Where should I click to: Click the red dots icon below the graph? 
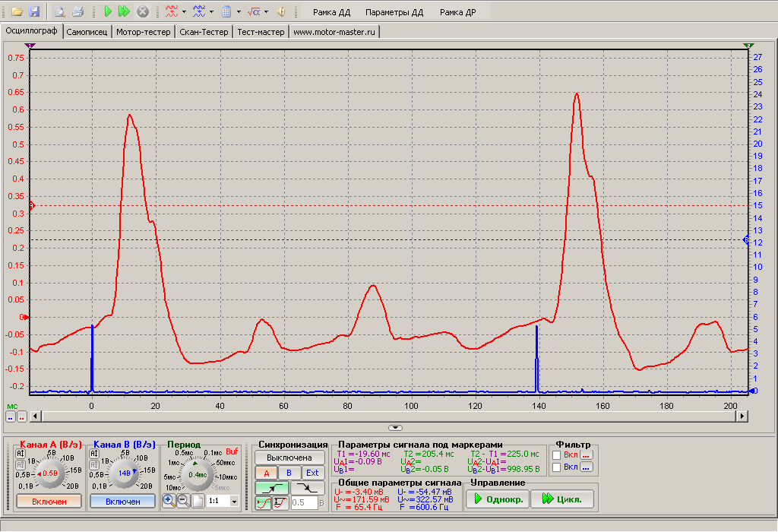coord(22,417)
